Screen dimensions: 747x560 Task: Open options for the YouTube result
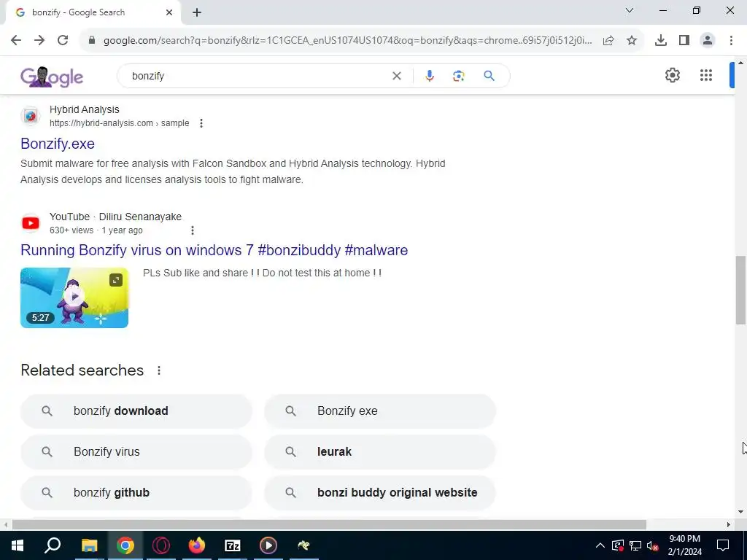(193, 230)
